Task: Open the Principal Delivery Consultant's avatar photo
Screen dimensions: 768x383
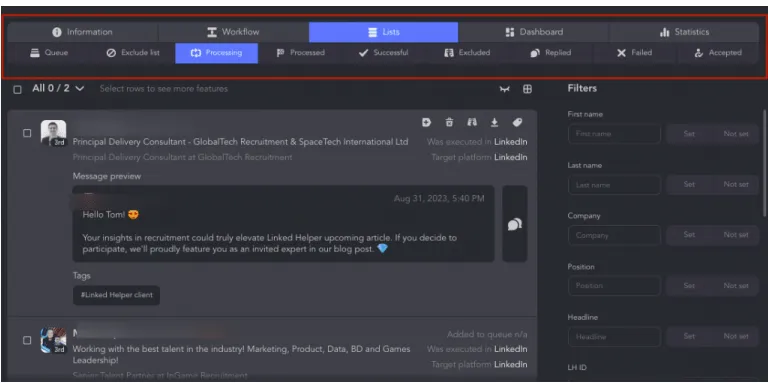Action: click(53, 133)
